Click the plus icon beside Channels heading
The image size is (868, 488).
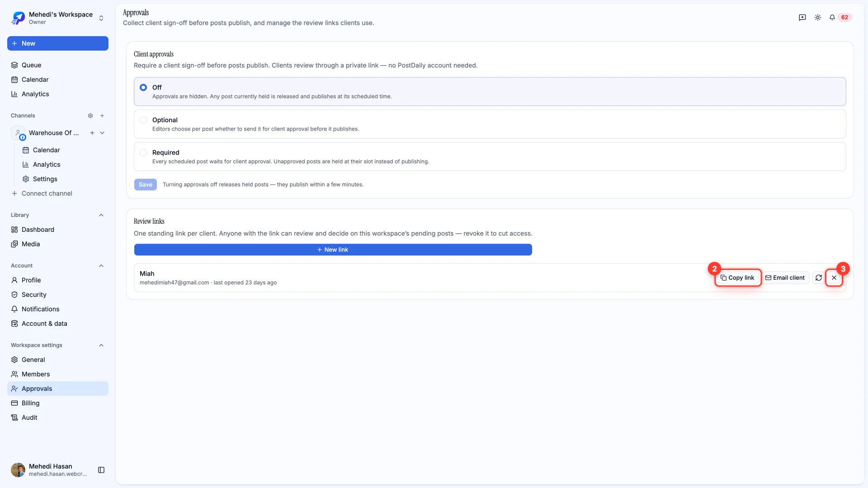tap(102, 116)
